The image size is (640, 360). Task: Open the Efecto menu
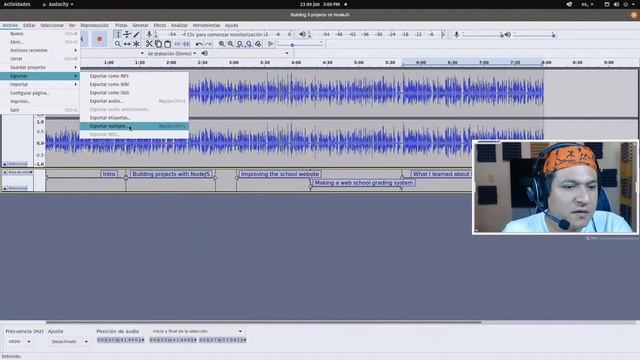[x=160, y=25]
